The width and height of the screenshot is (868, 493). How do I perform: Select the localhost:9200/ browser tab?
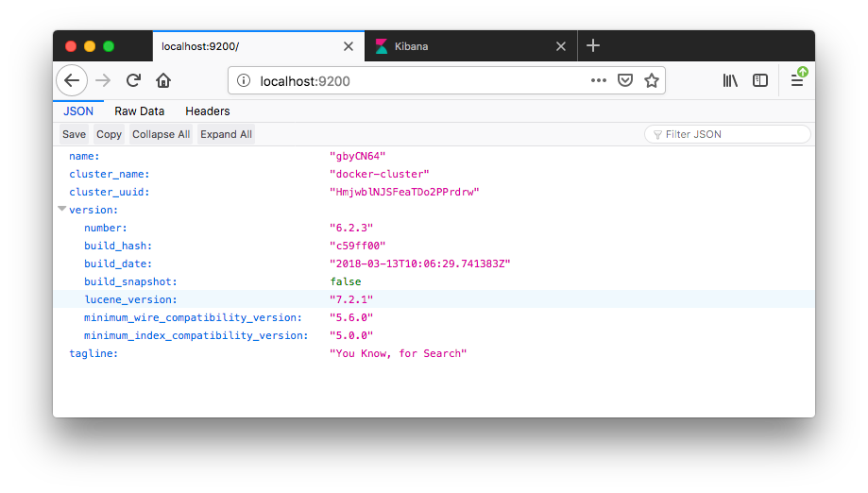(x=259, y=46)
